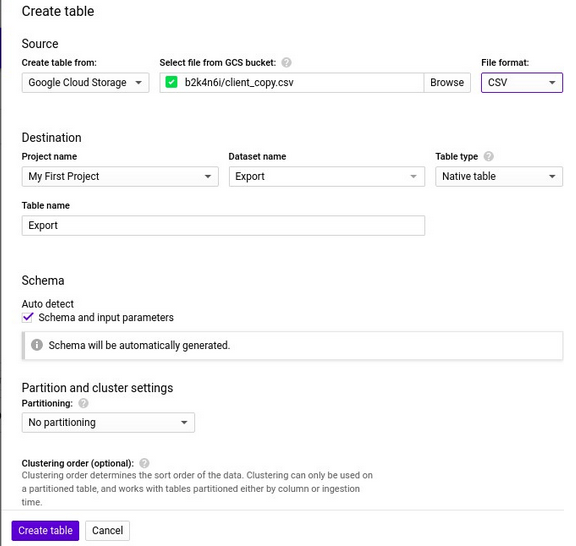The image size is (576, 546).
Task: Open the File format CSV dropdown
Action: point(522,82)
